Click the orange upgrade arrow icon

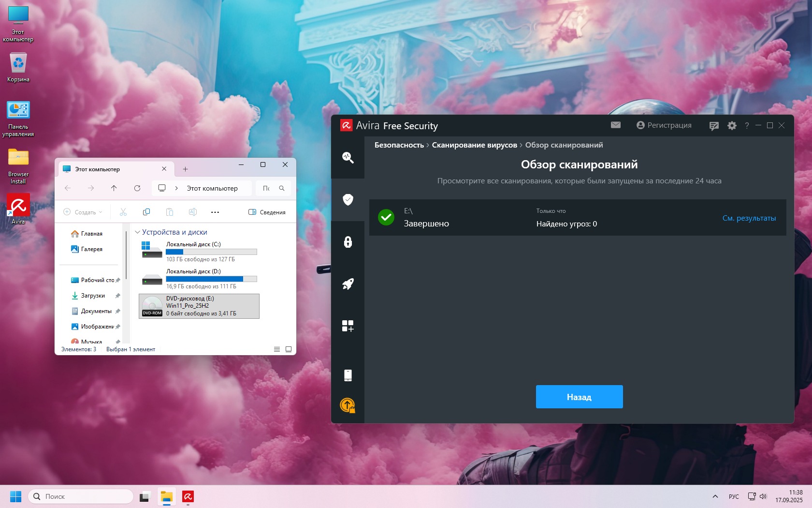coord(348,405)
